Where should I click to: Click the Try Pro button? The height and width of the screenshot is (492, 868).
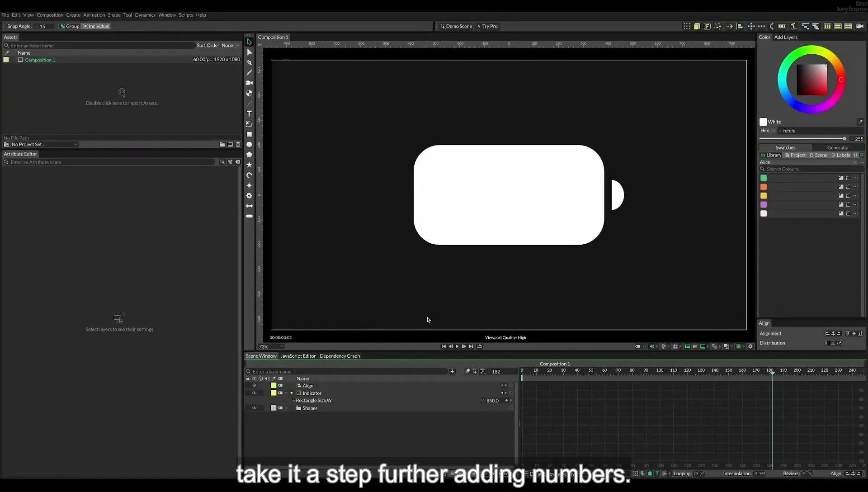pos(487,26)
